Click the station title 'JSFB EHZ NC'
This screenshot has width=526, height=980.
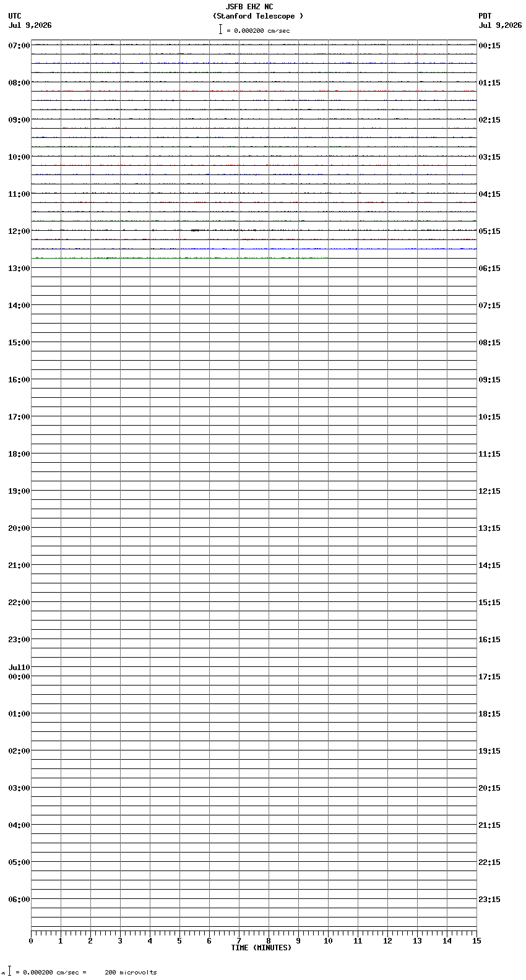(249, 7)
